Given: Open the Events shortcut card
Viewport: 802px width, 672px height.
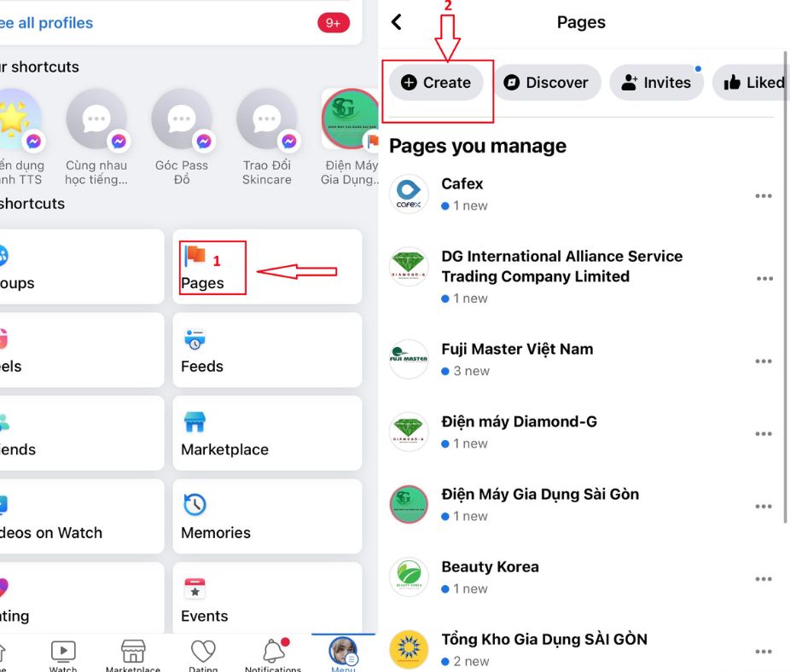Looking at the screenshot, I should (x=267, y=597).
